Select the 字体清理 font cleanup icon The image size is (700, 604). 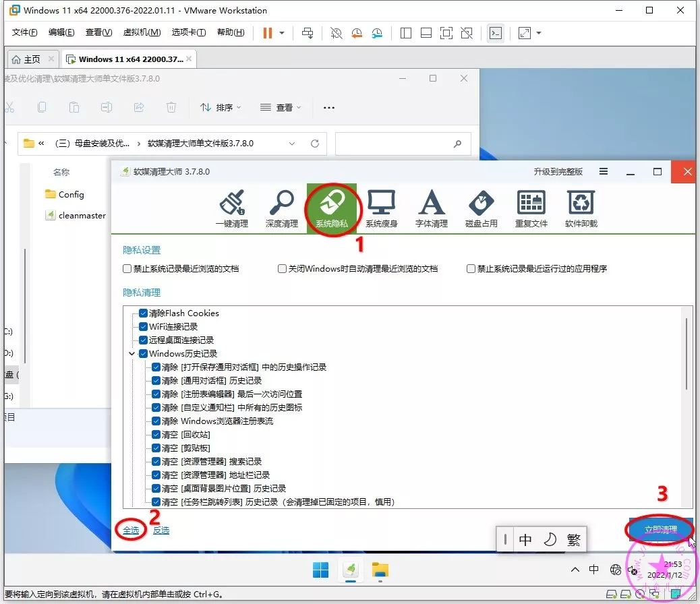432,208
